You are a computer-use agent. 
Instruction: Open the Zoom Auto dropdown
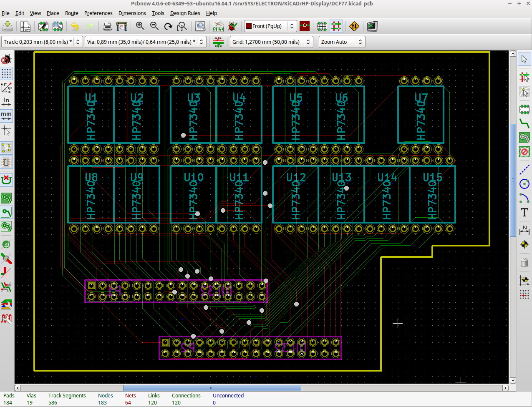click(x=342, y=42)
